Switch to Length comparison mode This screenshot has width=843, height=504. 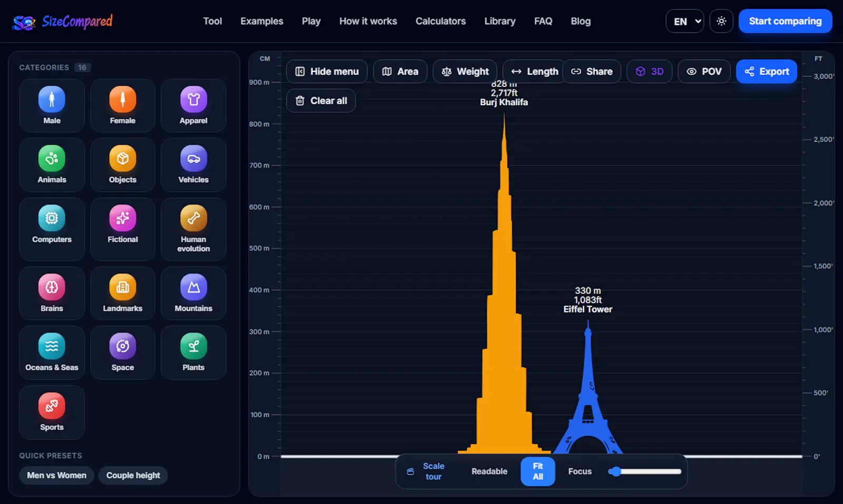(x=532, y=71)
